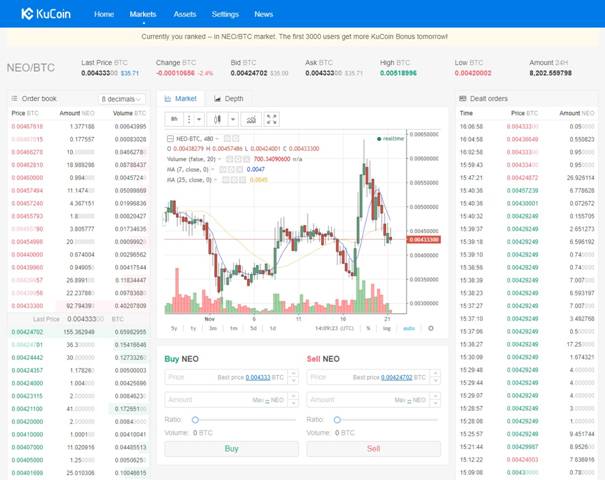Image resolution: width=605 pixels, height=480 pixels.
Task: Open the MA (25, close, 0) indicator dropdown
Action: tap(215, 180)
